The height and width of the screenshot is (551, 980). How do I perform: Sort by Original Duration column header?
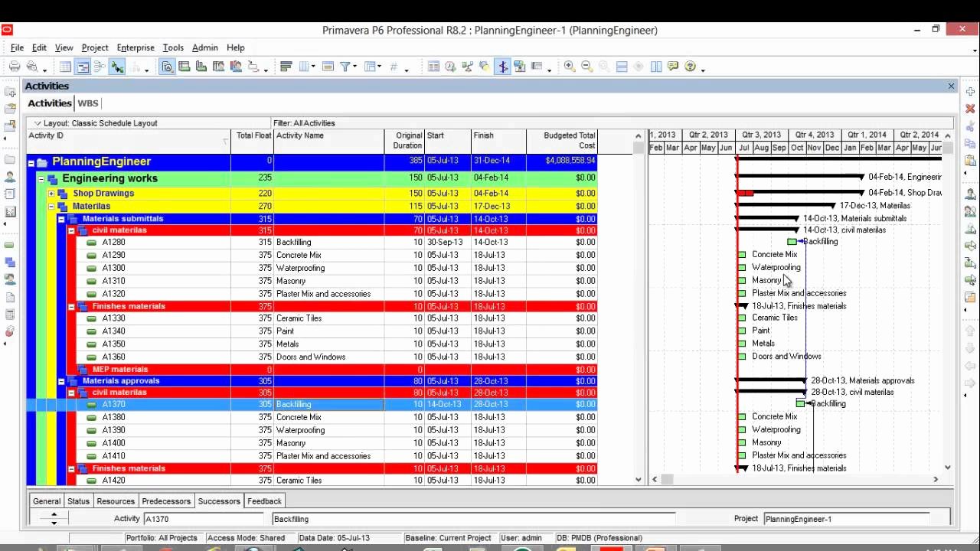[404, 141]
